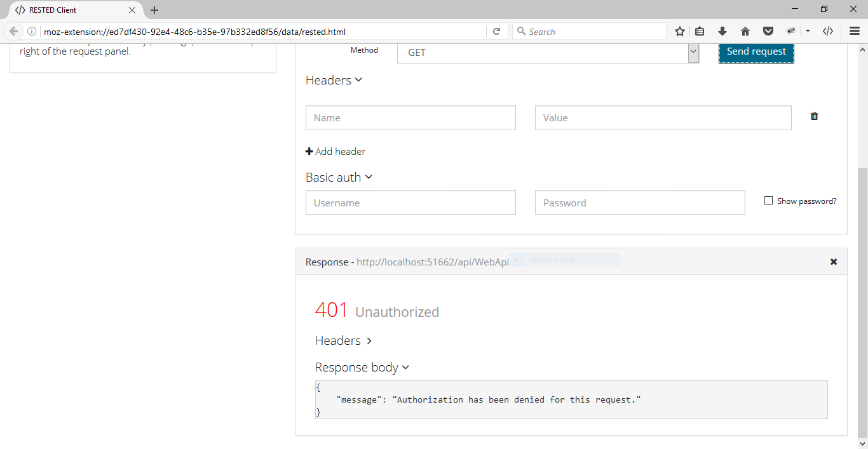Reload the current page

tap(497, 31)
